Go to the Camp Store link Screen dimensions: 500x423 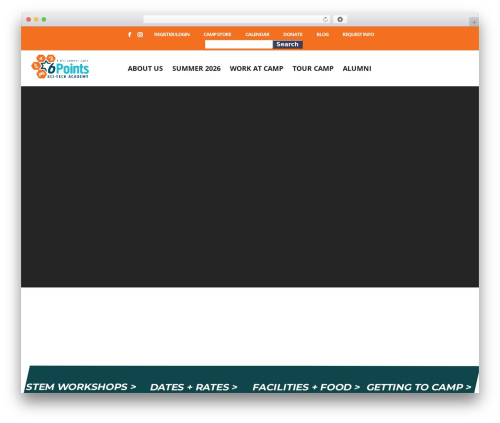point(217,34)
